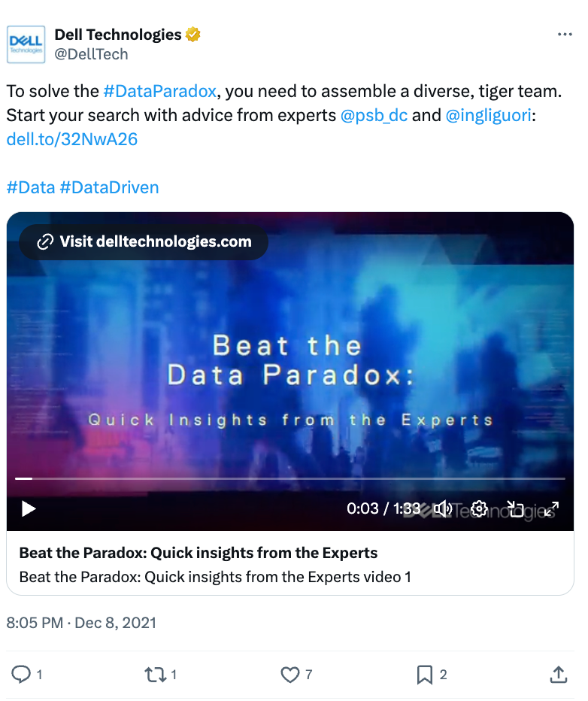Open the @psb_dc mention
588x701 pixels.
coord(374,115)
